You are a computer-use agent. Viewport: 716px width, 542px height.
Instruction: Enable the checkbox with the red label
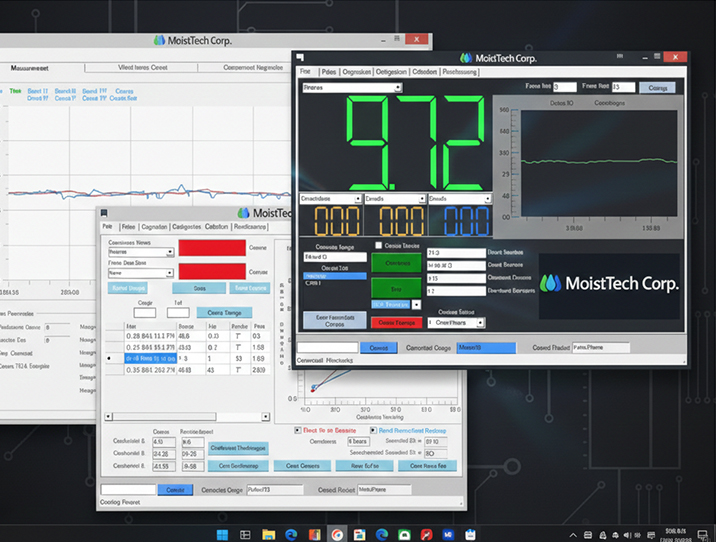click(x=298, y=430)
